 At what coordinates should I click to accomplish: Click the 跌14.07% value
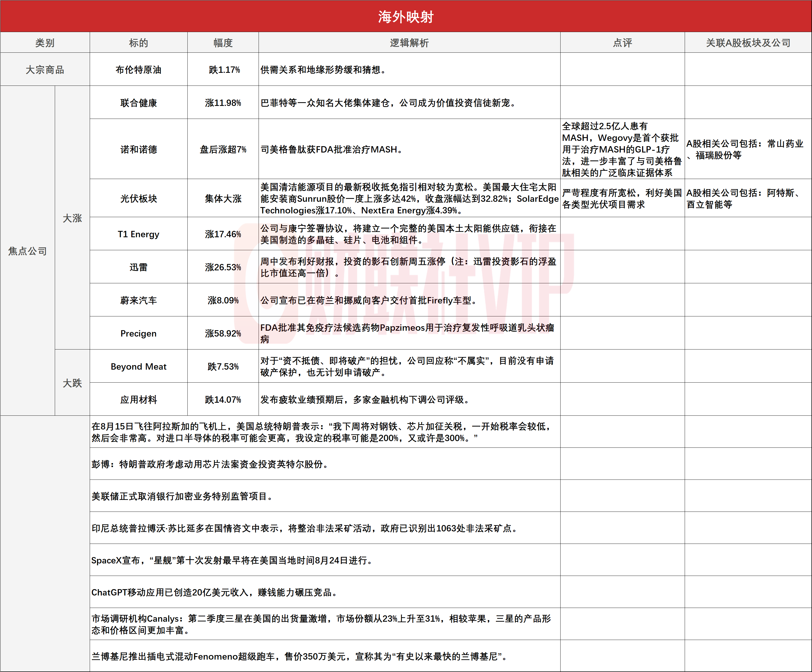pos(223,399)
